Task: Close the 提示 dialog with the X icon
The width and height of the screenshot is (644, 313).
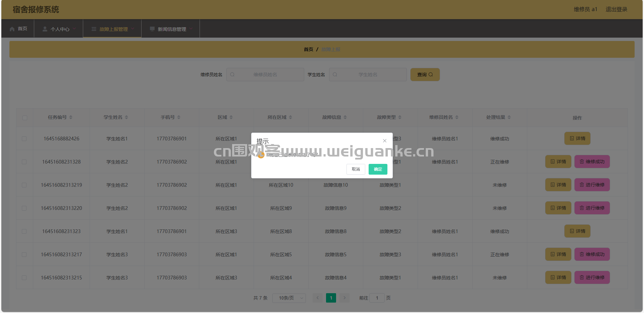Action: pos(385,141)
